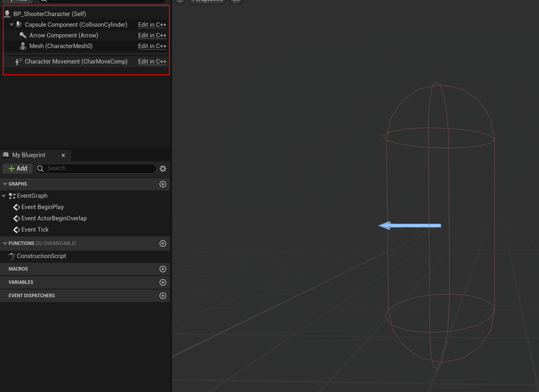The width and height of the screenshot is (539, 392).
Task: Open the EventGraph entry
Action: tap(32, 196)
